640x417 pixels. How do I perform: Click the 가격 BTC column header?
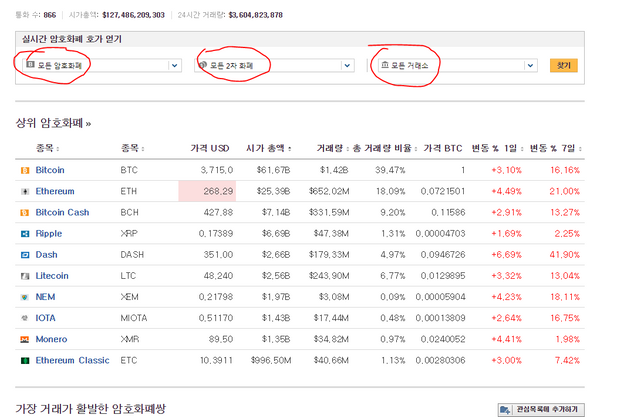(443, 148)
